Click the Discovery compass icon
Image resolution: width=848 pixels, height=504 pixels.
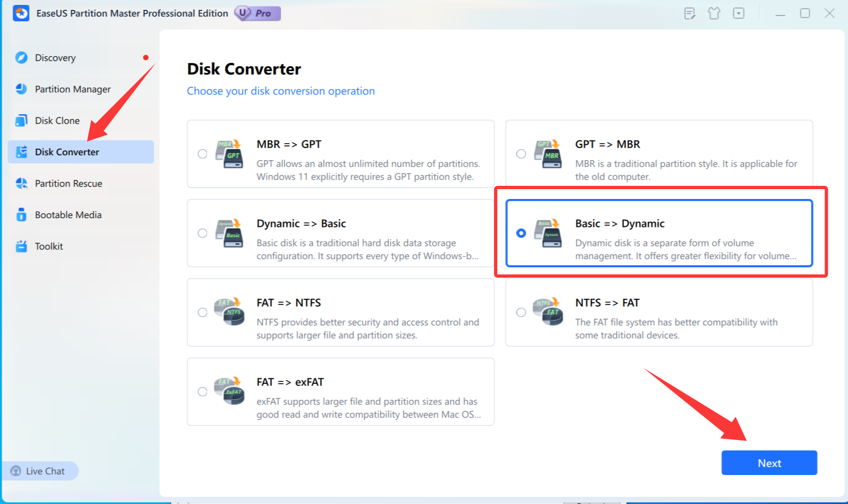21,57
